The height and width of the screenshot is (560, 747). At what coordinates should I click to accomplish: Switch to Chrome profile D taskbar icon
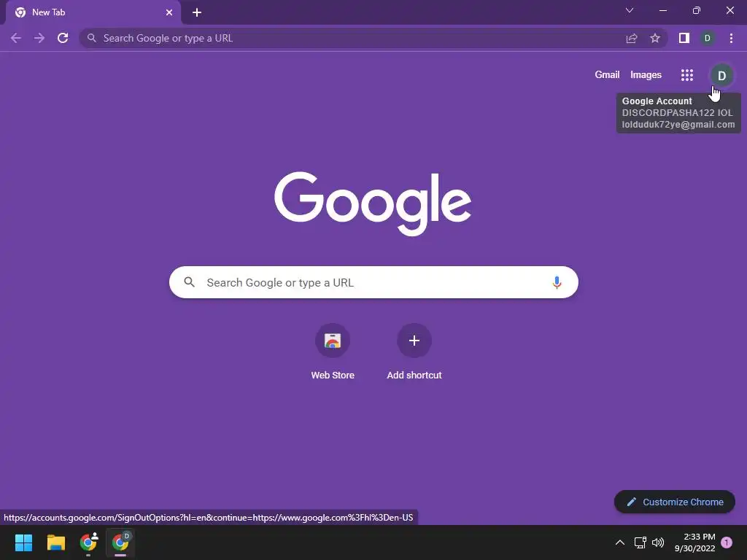pyautogui.click(x=120, y=542)
